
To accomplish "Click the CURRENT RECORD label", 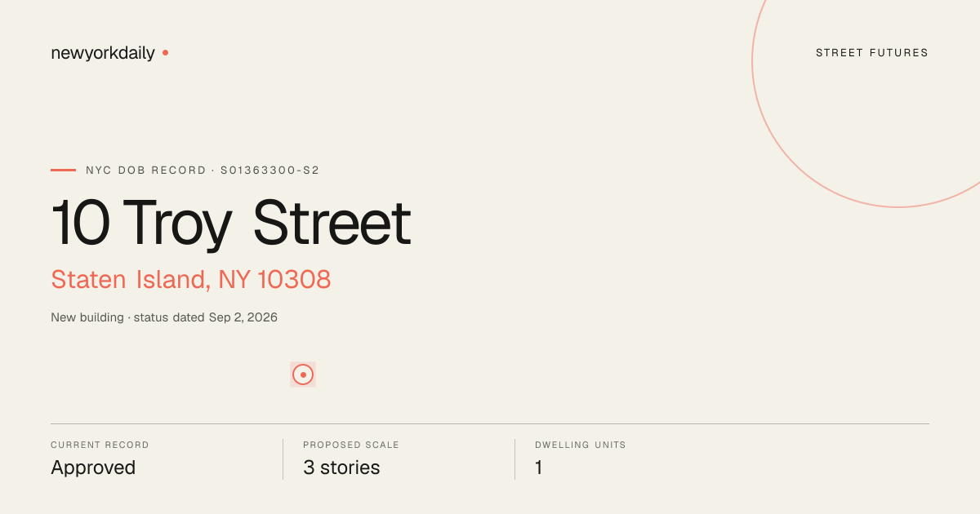I will pos(100,445).
